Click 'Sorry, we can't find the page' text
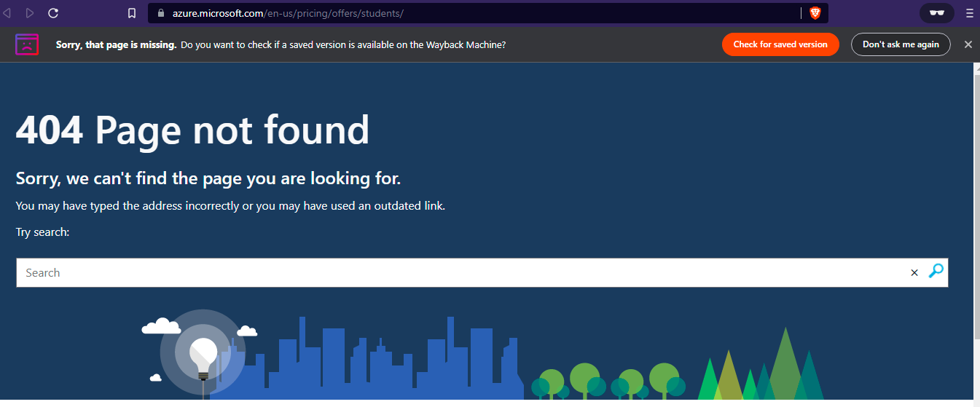Image resolution: width=980 pixels, height=407 pixels. tap(208, 178)
